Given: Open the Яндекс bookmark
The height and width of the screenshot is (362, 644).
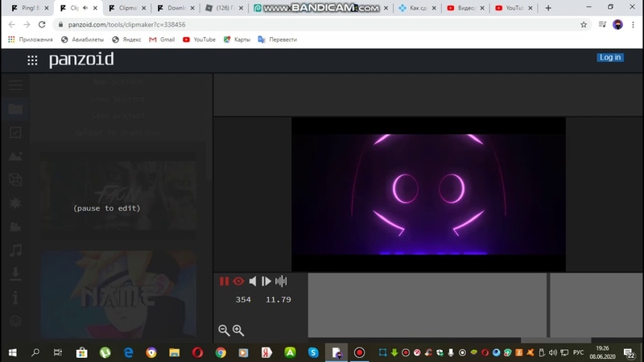Looking at the screenshot, I should (126, 39).
